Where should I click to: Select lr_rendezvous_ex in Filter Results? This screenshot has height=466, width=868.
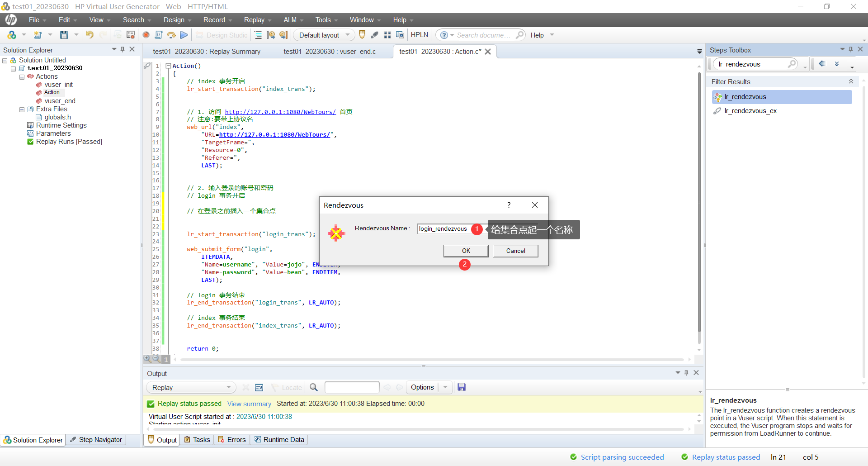[750, 111]
